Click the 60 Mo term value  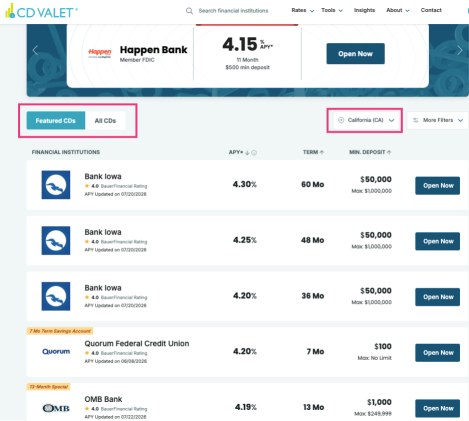tap(313, 184)
